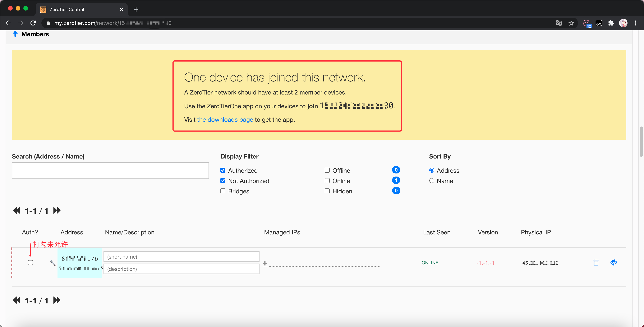Select the Name sort option
Screen dimensions: 644x327
tap(431, 181)
